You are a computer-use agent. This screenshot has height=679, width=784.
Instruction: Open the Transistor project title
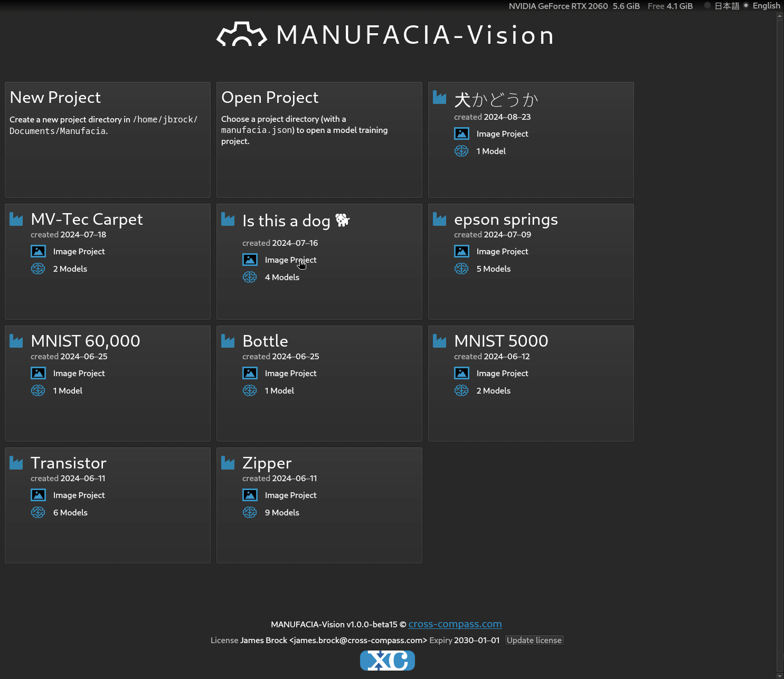tap(69, 463)
